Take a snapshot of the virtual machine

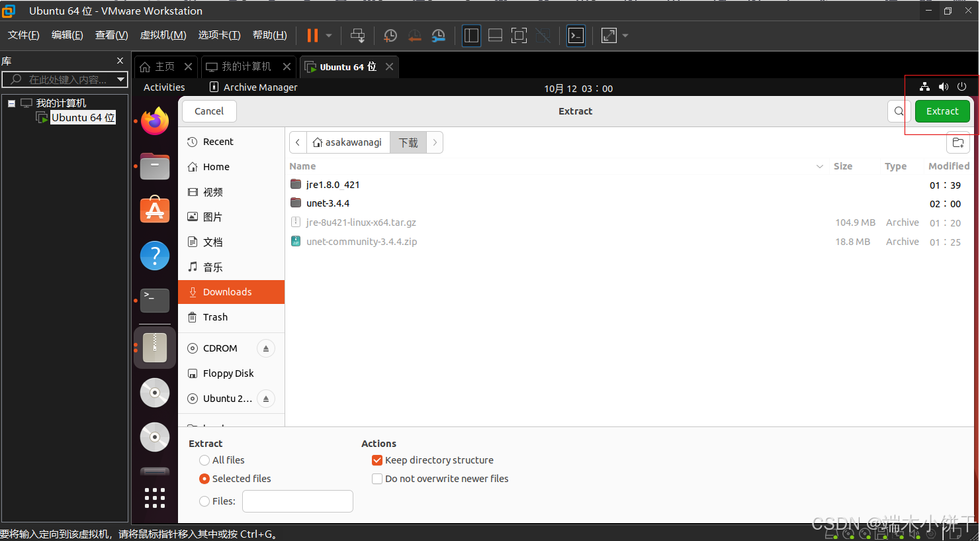[390, 35]
